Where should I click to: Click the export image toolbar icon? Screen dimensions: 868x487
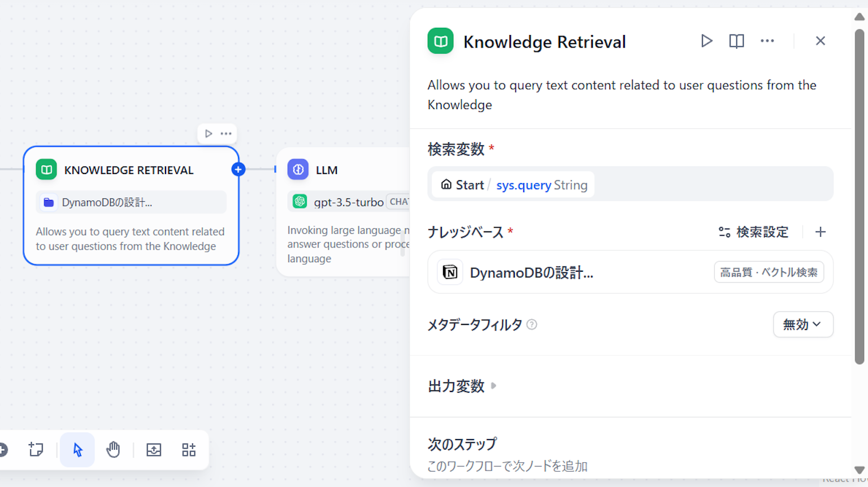click(154, 450)
